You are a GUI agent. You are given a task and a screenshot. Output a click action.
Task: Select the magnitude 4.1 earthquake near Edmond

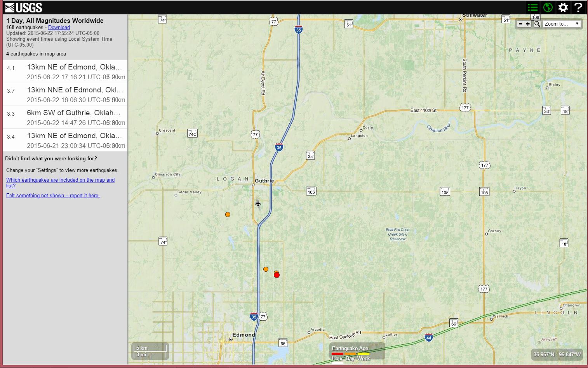coord(65,71)
